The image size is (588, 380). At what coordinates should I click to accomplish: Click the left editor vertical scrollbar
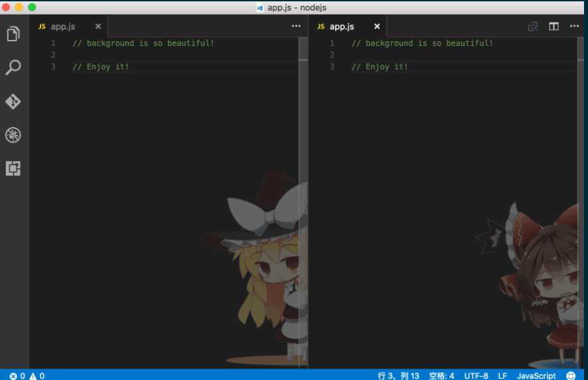(x=303, y=202)
